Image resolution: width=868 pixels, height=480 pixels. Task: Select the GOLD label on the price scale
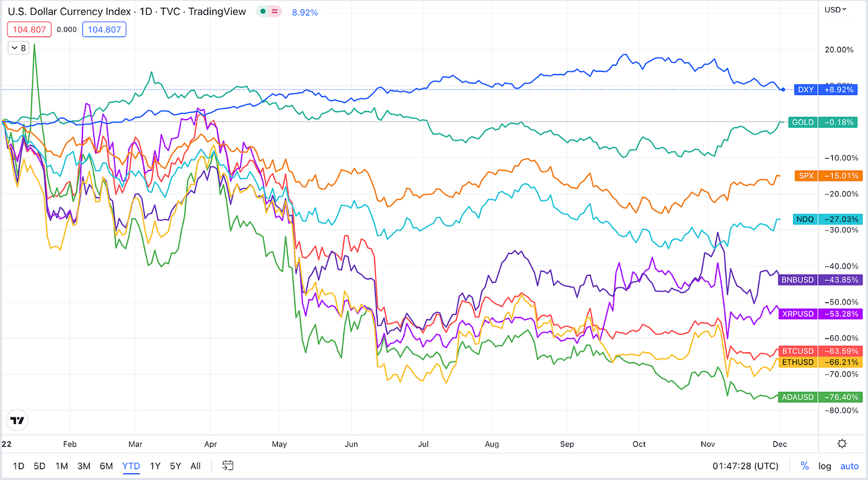tap(803, 122)
